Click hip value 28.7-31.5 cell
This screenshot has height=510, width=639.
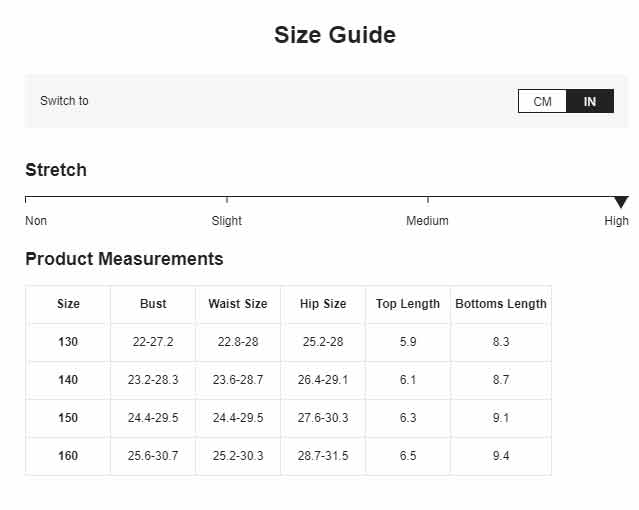click(323, 455)
